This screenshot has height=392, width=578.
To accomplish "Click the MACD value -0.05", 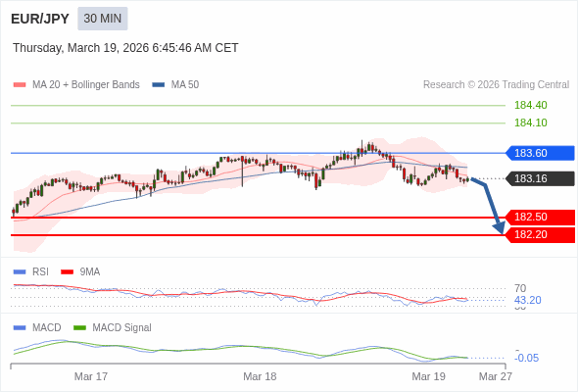I will (527, 358).
